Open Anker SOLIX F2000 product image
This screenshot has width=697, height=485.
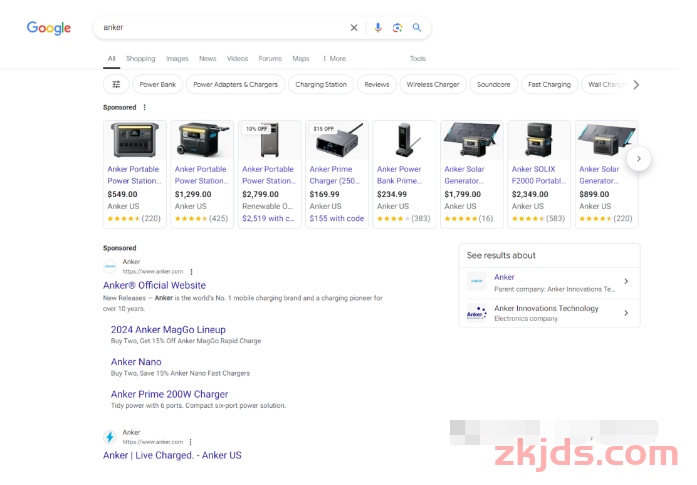click(539, 140)
